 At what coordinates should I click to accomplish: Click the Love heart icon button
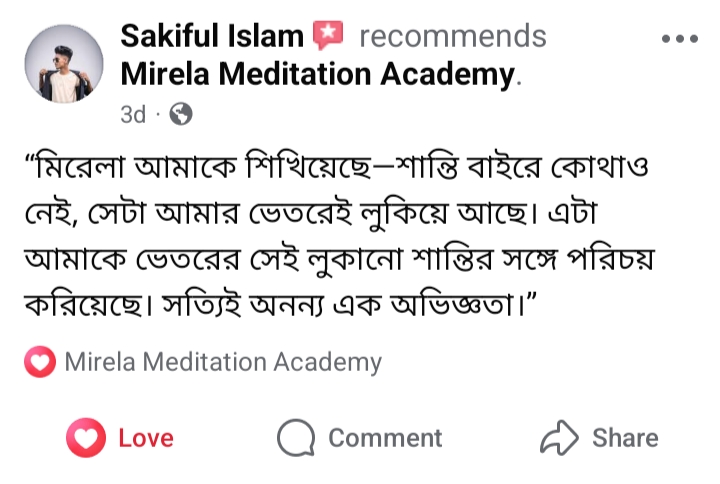pyautogui.click(x=86, y=438)
